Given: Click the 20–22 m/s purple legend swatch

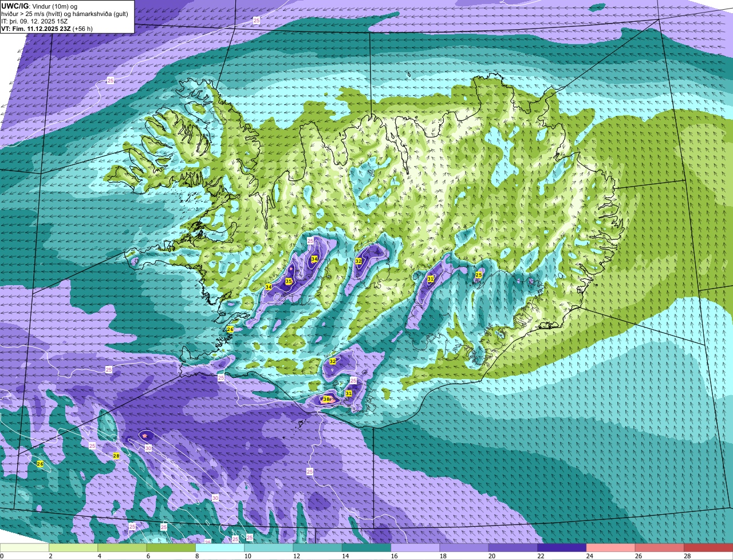Looking at the screenshot, I should click(513, 547).
